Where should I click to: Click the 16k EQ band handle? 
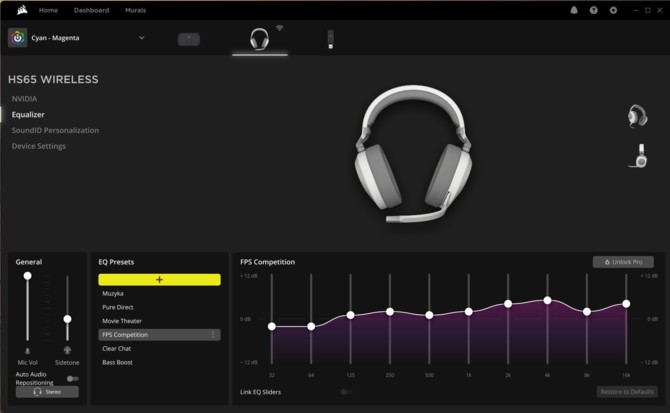click(x=626, y=304)
